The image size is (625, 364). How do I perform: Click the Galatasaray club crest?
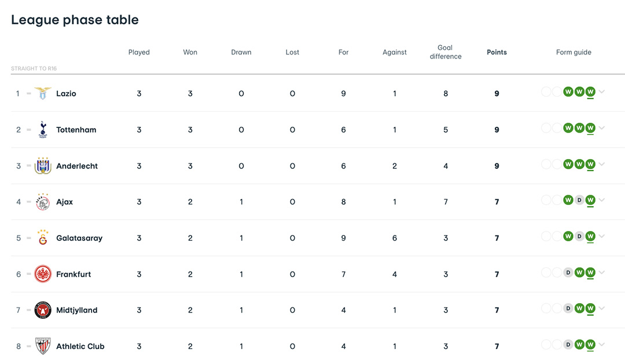[x=43, y=238]
